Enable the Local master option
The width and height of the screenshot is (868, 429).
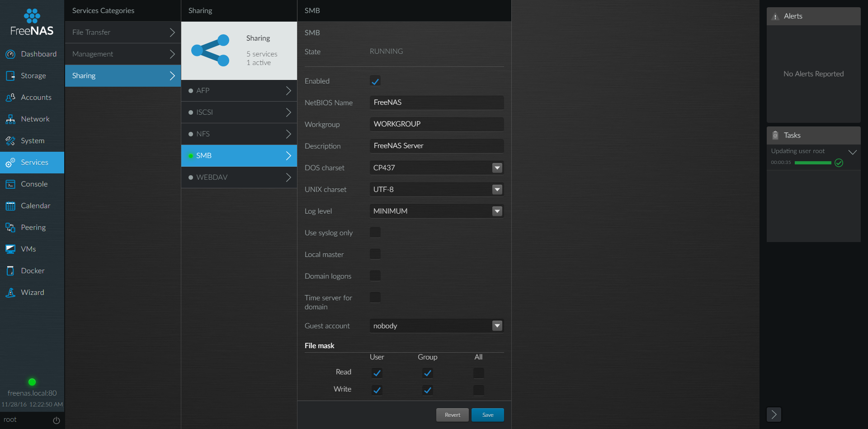point(375,254)
